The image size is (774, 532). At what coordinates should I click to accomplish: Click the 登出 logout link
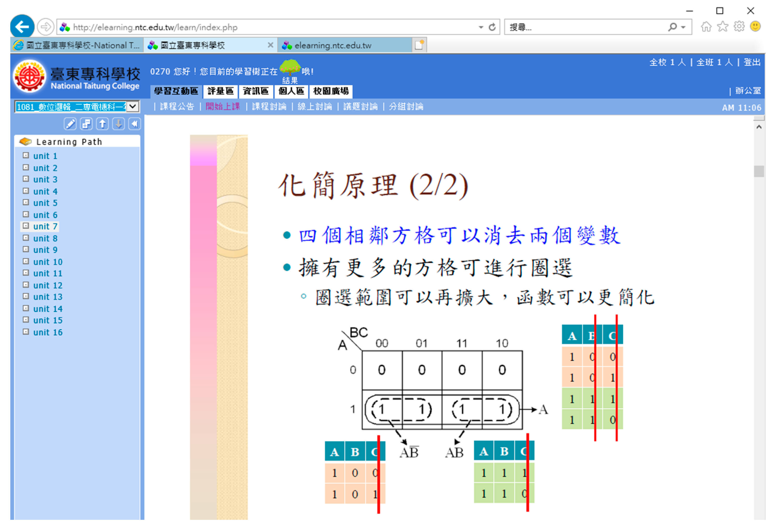pyautogui.click(x=752, y=62)
